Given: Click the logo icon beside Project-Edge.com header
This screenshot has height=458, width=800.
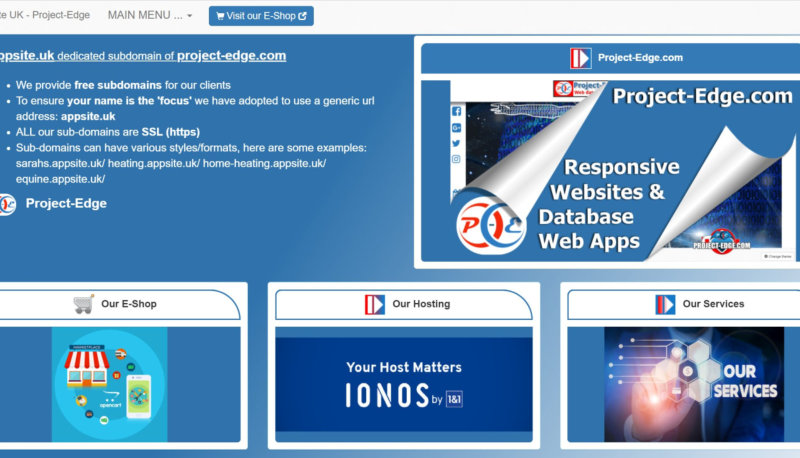Looking at the screenshot, I should [x=581, y=58].
